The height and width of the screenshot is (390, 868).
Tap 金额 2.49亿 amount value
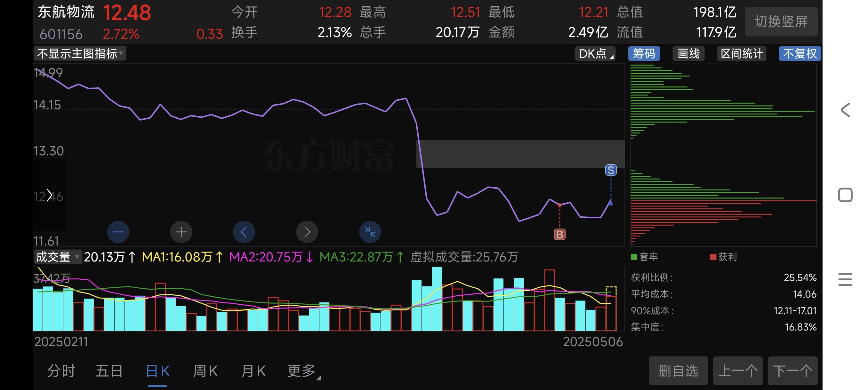click(x=588, y=33)
